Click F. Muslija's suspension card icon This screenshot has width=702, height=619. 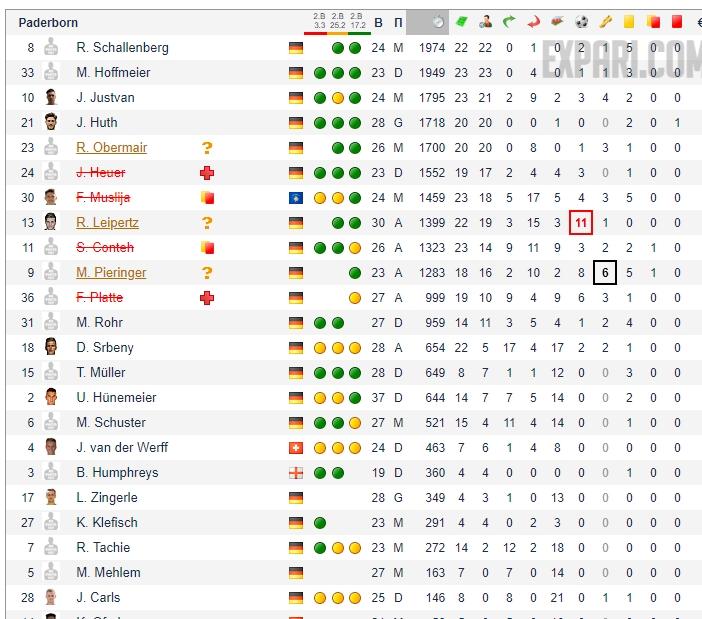[207, 198]
